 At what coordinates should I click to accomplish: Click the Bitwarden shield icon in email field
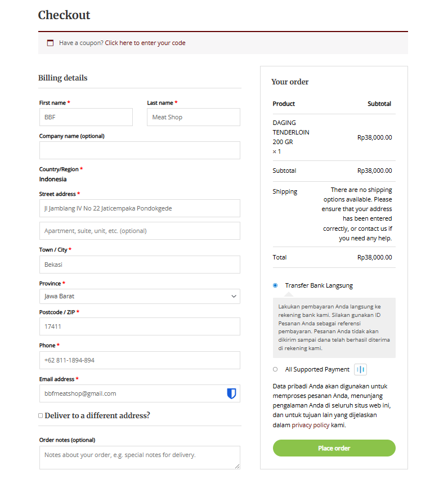[231, 393]
